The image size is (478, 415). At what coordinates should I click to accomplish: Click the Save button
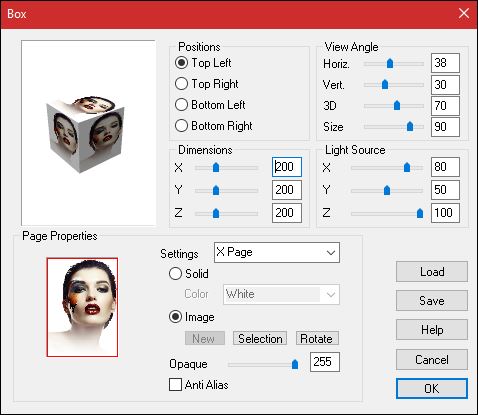[x=432, y=301]
